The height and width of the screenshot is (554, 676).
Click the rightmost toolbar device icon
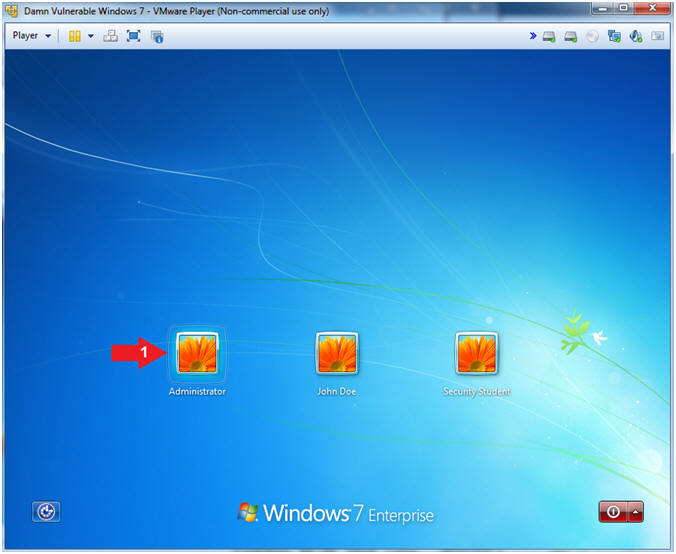pos(657,36)
